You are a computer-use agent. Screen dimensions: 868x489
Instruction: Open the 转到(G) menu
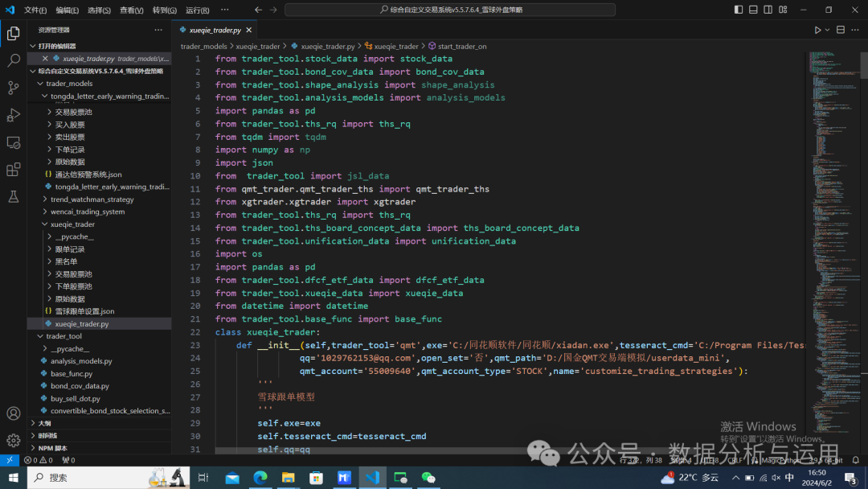point(165,10)
